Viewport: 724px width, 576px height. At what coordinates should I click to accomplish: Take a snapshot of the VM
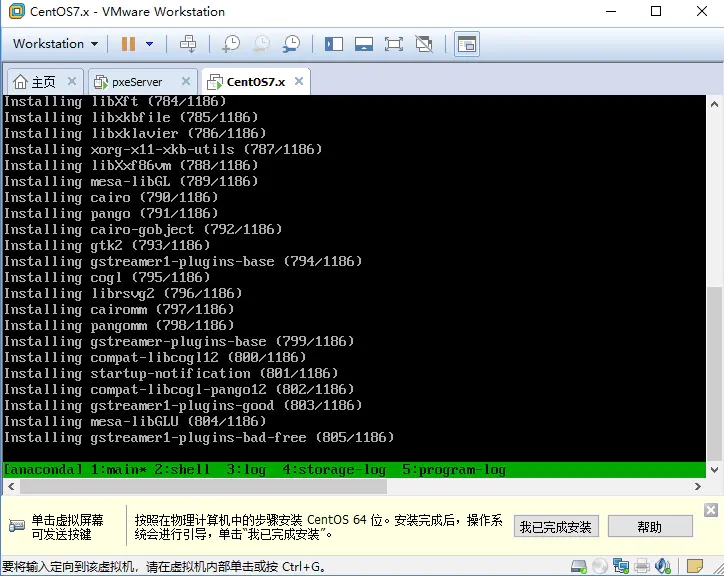(x=231, y=44)
